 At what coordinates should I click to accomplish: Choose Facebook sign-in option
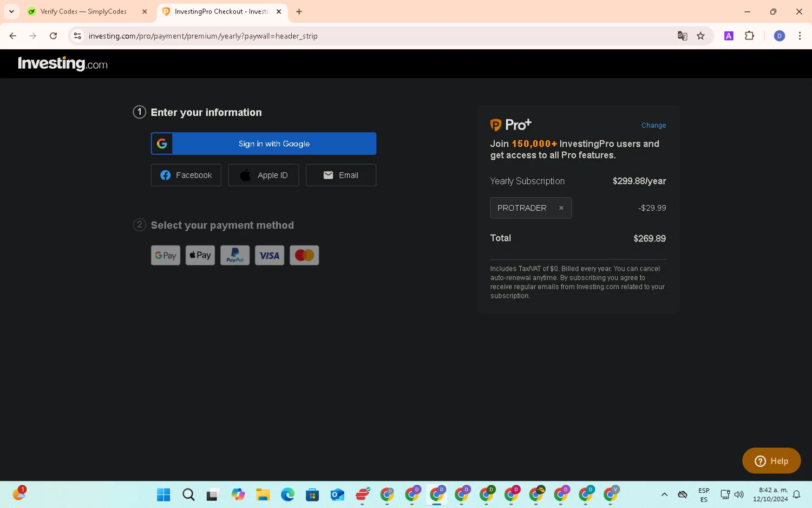186,175
